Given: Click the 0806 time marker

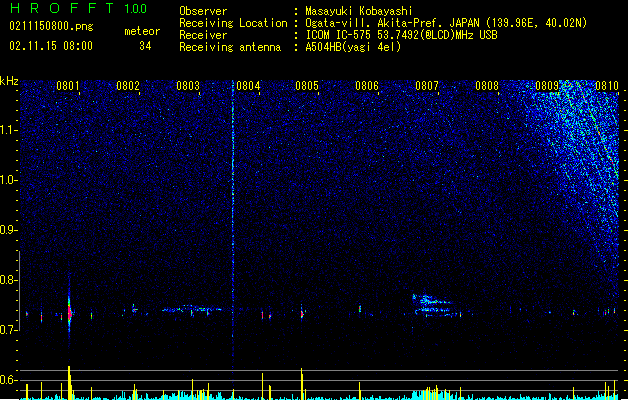Looking at the screenshot, I should pos(367,86).
